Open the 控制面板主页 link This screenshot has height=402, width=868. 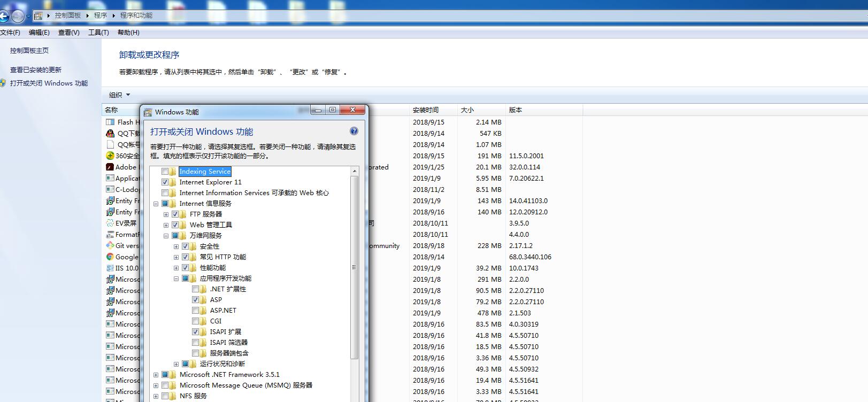pyautogui.click(x=29, y=51)
